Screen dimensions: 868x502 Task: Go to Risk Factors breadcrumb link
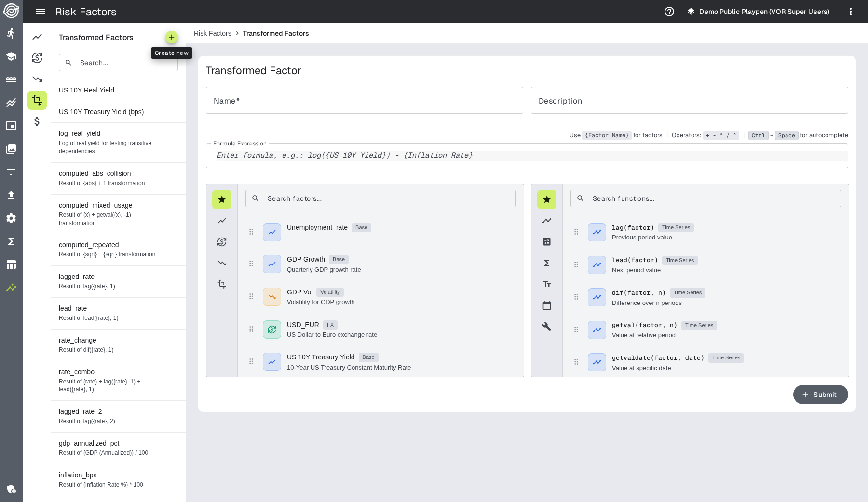[212, 33]
